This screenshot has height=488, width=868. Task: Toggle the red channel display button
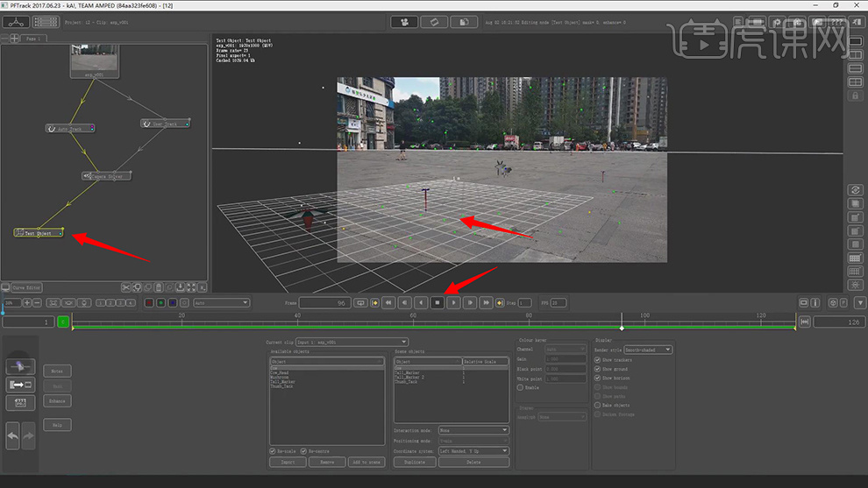(x=149, y=302)
